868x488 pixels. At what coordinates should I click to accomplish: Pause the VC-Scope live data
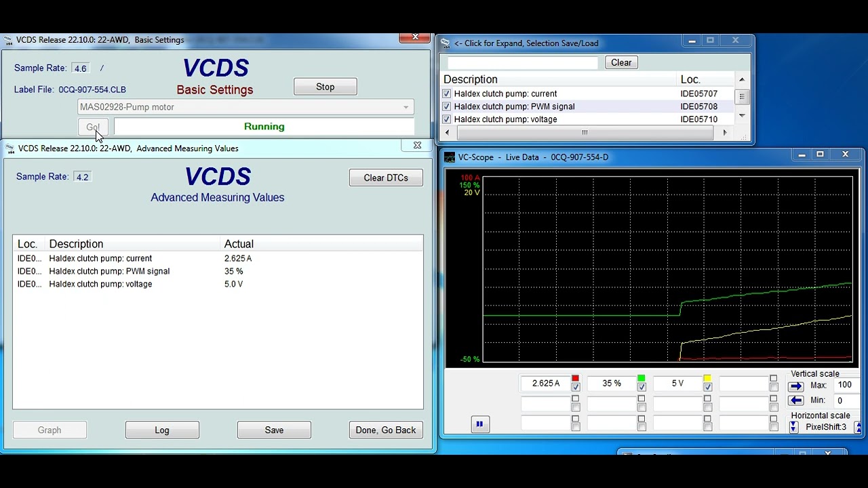[x=479, y=424]
